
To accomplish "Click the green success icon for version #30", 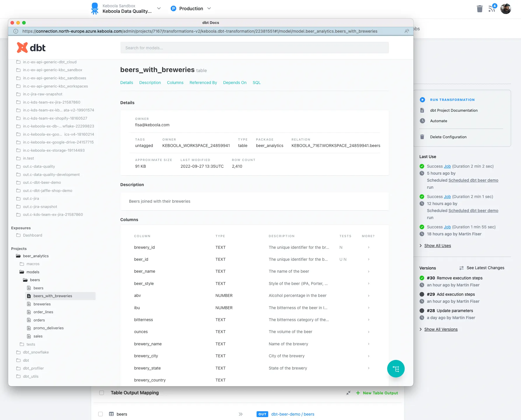I will (422, 278).
